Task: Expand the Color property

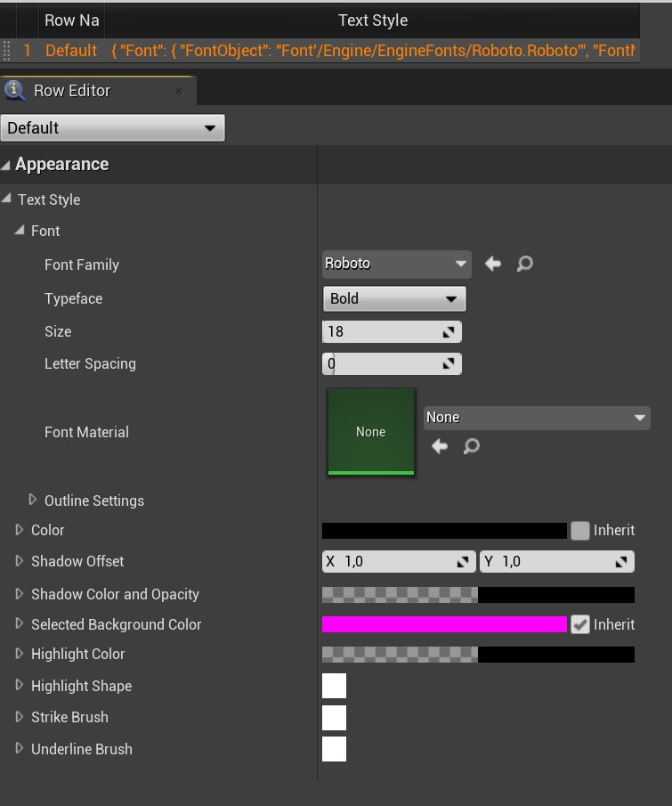Action: (x=19, y=529)
